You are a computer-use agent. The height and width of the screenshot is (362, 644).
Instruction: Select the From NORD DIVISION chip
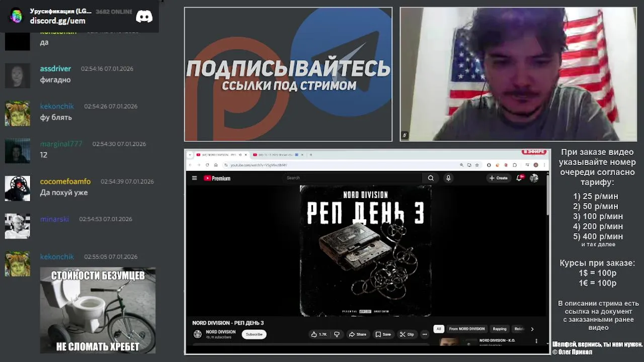467,329
